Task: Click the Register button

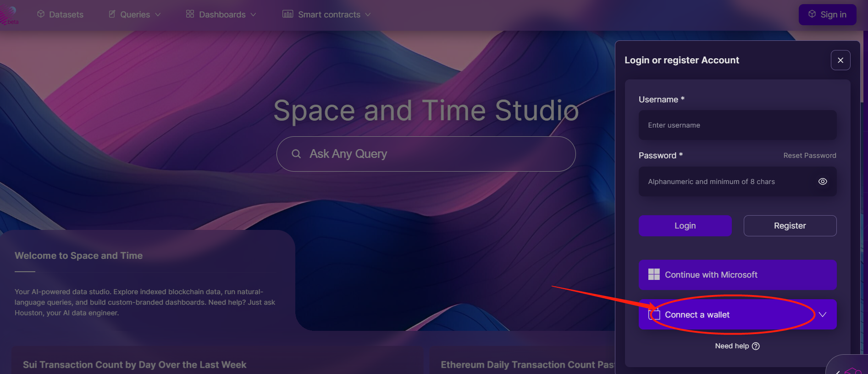Action: pyautogui.click(x=790, y=226)
